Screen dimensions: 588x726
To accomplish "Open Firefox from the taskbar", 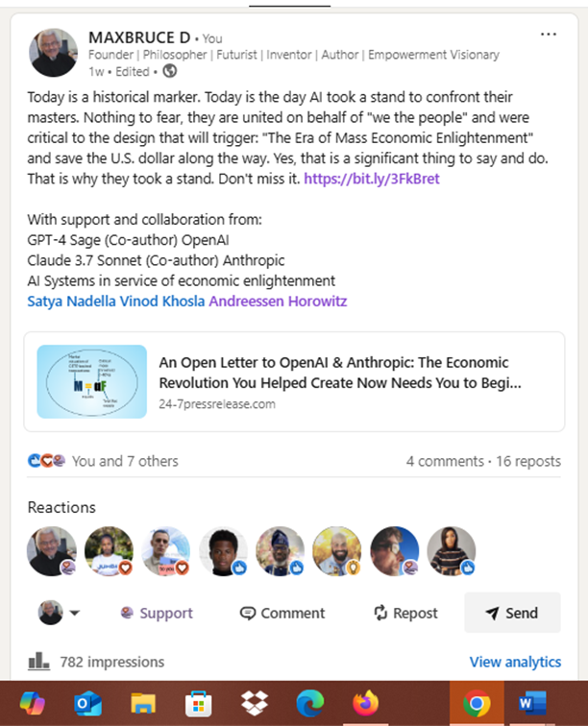I will [365, 704].
